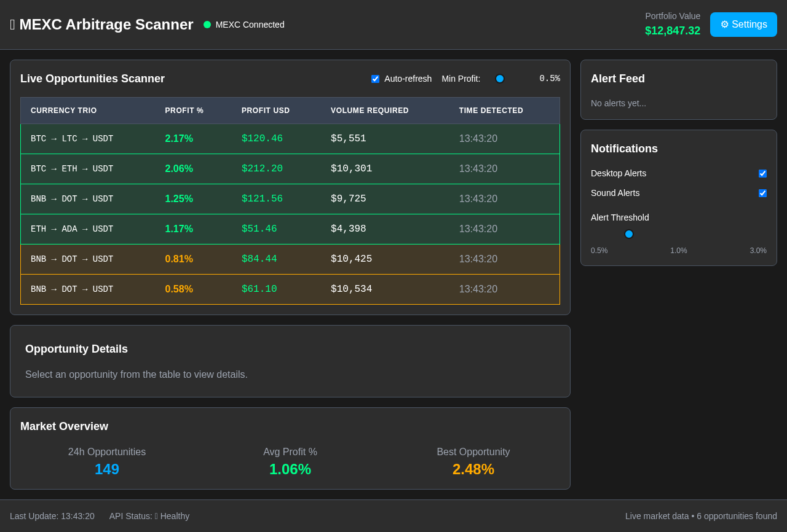Select the BNB → DOT row with 0.58% profit
787x532 pixels.
point(290,289)
